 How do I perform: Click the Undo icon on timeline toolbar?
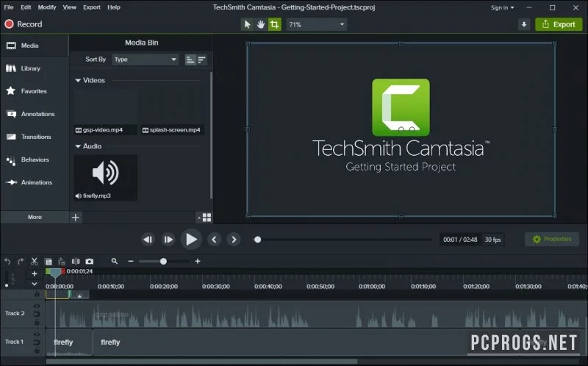pyautogui.click(x=7, y=262)
